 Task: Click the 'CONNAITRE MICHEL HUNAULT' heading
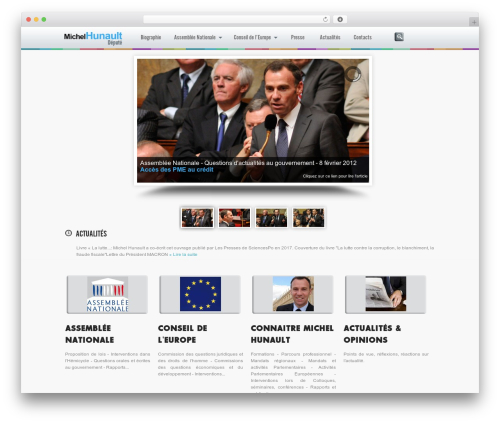point(292,334)
